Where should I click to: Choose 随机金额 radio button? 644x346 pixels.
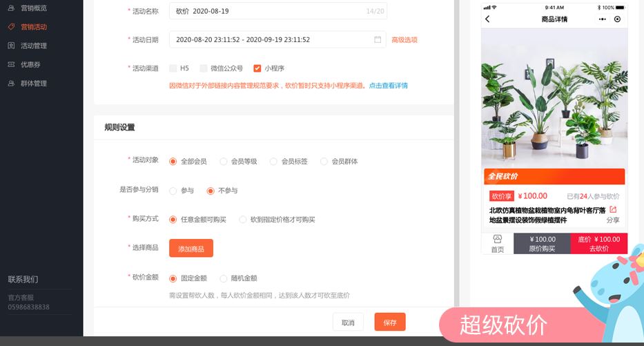pos(224,278)
